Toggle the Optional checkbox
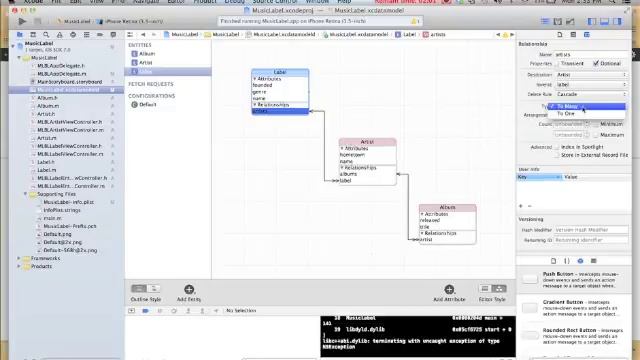Screen dimensions: 640x360 click(596, 64)
